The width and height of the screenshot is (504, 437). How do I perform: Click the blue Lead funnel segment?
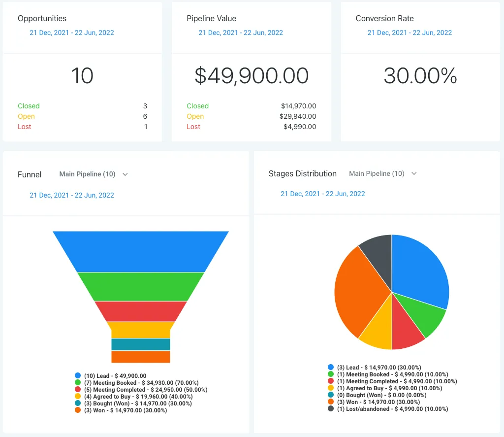(x=141, y=251)
